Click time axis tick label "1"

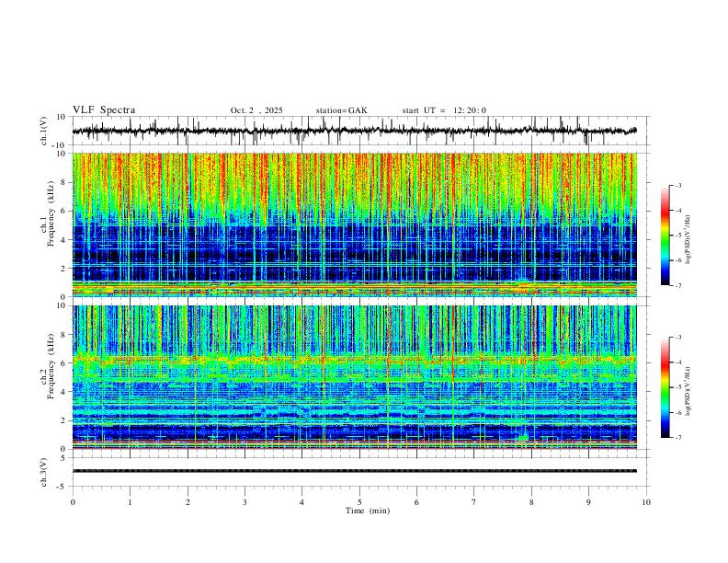(130, 502)
